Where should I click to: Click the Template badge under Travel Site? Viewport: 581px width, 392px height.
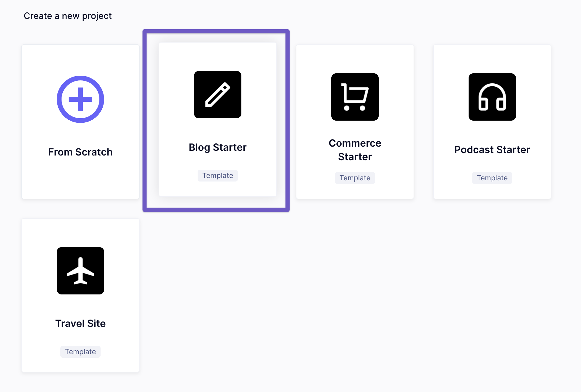[80, 351]
